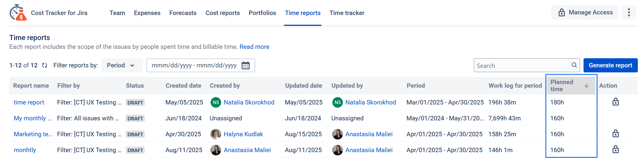This screenshot has width=644, height=158.
Task: Click the lock icon for Marketing report row
Action: point(615,134)
